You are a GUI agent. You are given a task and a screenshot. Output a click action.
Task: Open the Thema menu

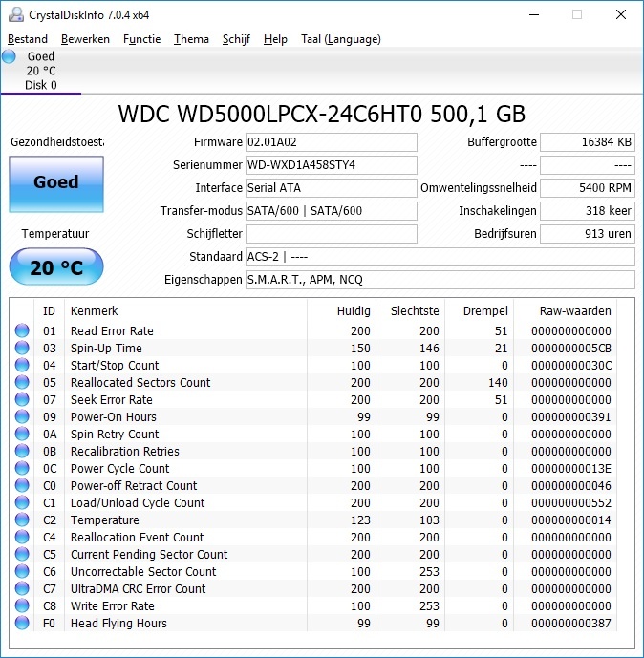pos(191,39)
